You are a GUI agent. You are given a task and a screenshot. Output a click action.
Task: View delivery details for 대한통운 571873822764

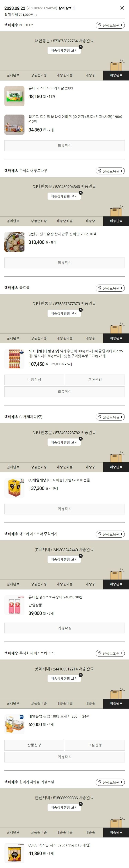coord(64,51)
